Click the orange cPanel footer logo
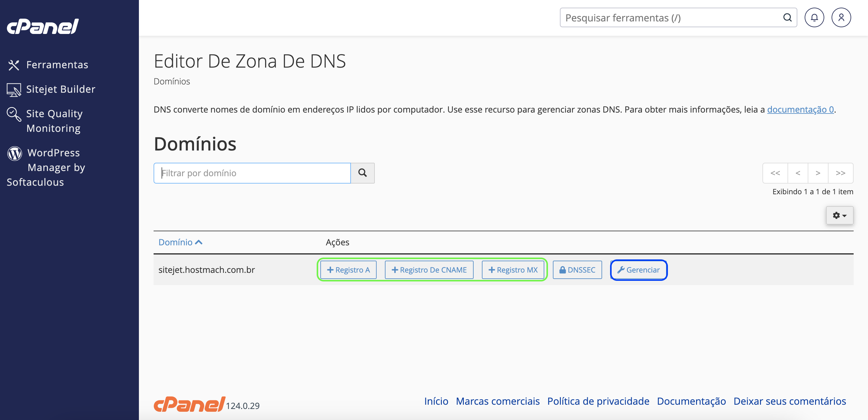Screen dimensions: 868x420 (x=189, y=404)
